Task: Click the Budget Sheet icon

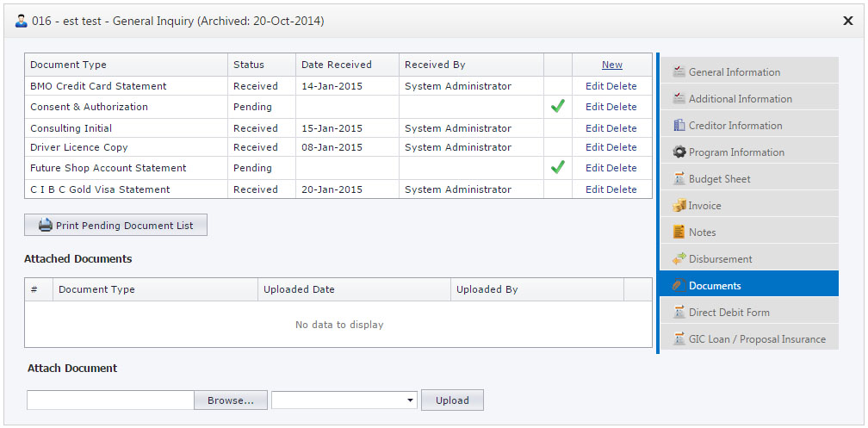Action: (x=679, y=179)
